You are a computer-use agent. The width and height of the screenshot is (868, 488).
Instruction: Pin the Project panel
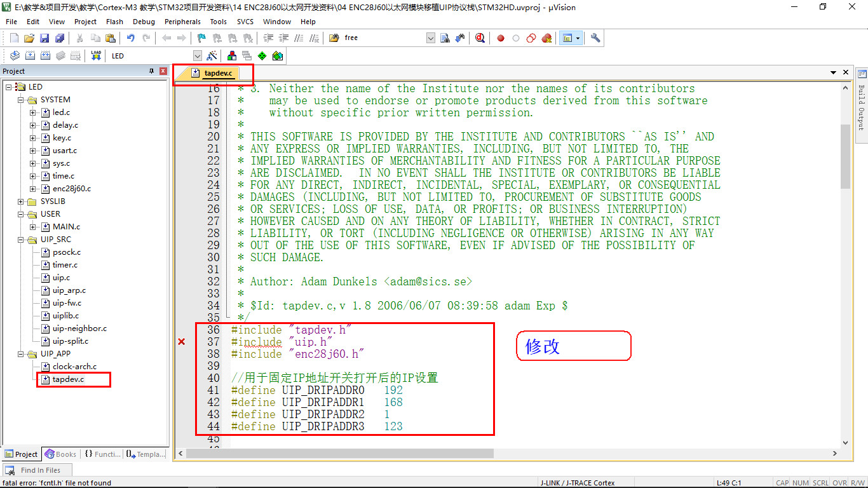pyautogui.click(x=151, y=71)
